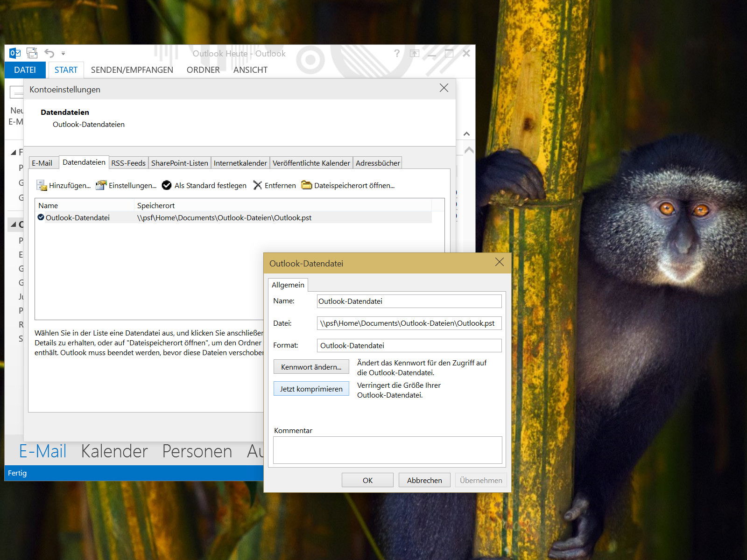
Task: Open the Adressbücher tab
Action: 378,163
